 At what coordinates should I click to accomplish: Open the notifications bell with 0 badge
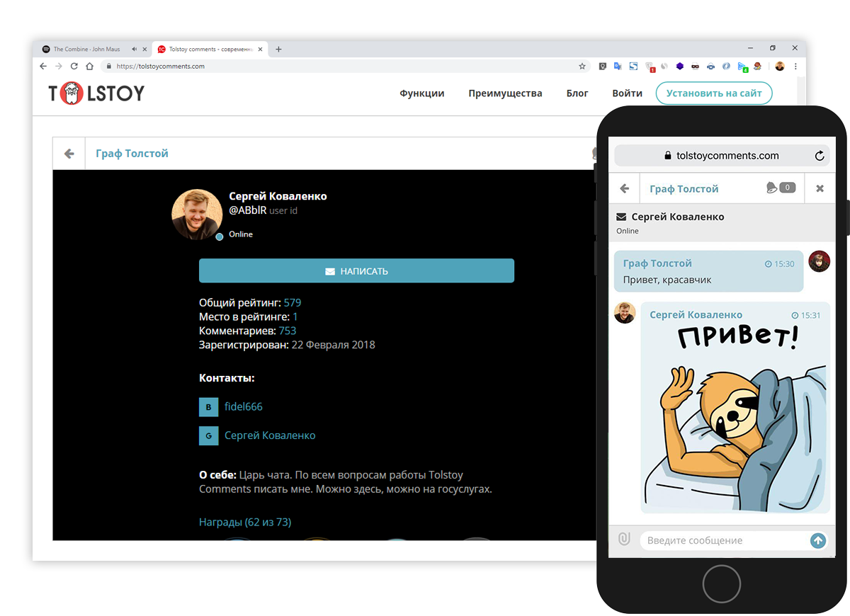click(x=781, y=188)
